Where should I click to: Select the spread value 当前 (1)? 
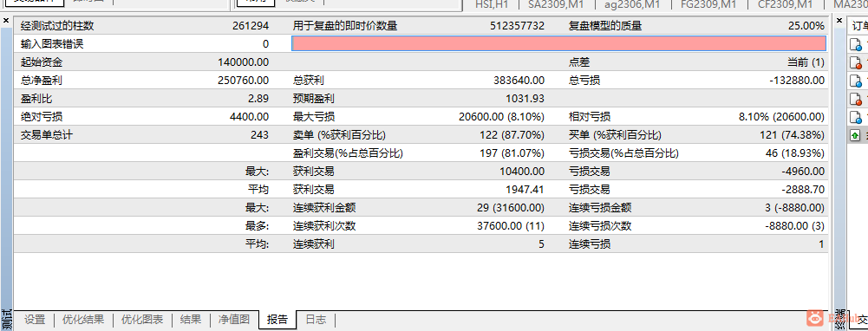pyautogui.click(x=806, y=62)
